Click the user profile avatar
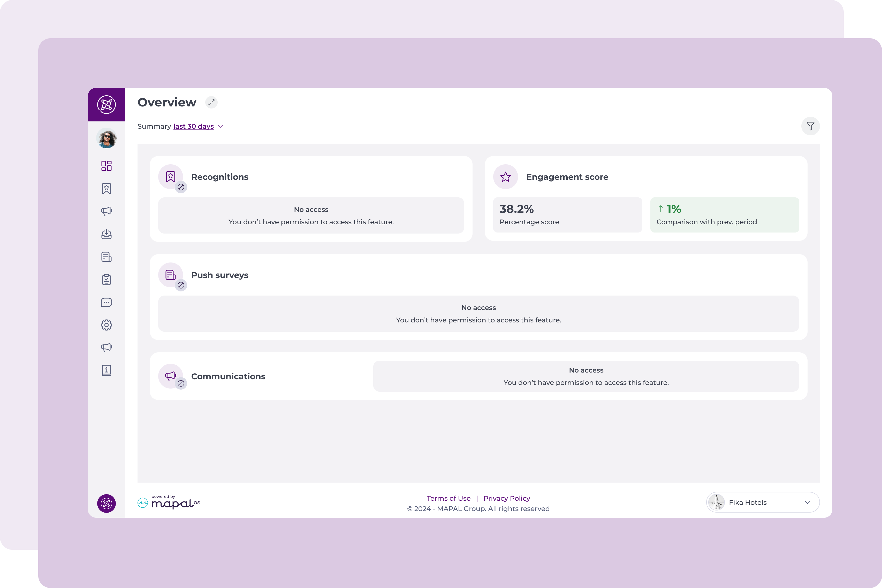882x588 pixels. [x=107, y=138]
